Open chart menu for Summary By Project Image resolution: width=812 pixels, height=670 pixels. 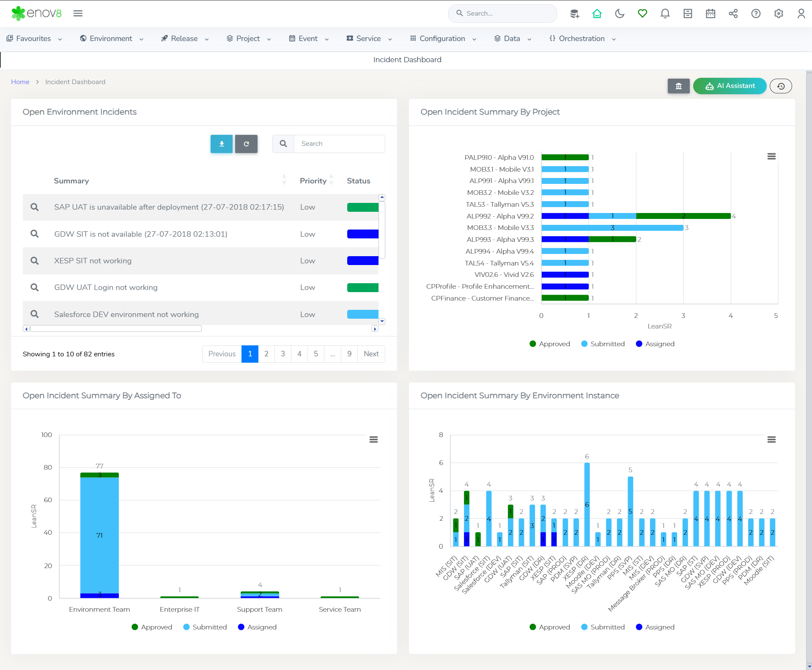click(771, 156)
